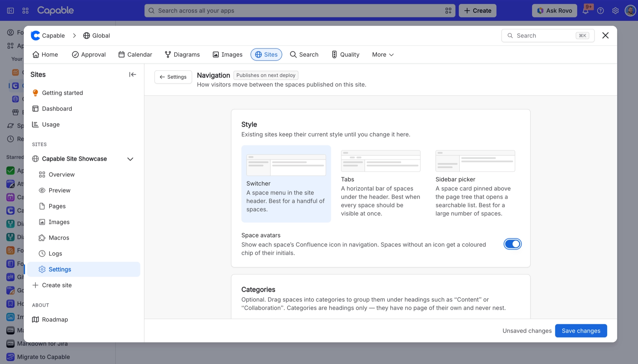
Task: Switch to the Sites tab
Action: click(x=266, y=55)
